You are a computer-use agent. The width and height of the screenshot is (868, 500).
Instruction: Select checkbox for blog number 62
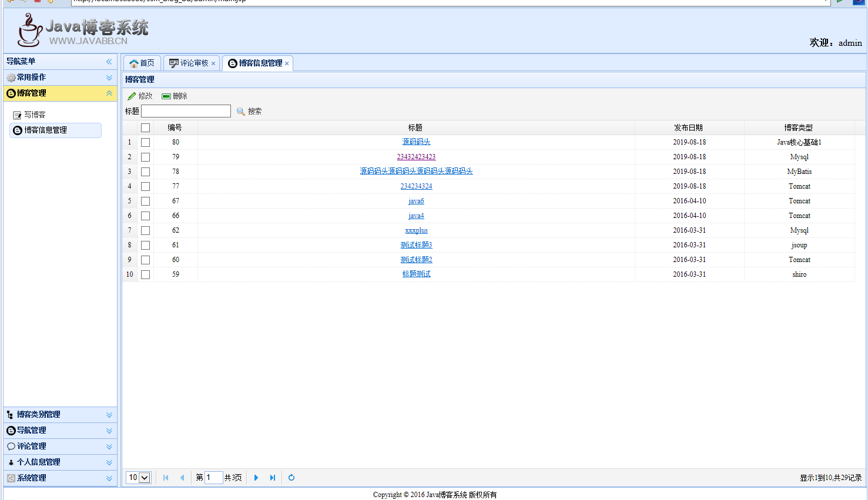pyautogui.click(x=146, y=231)
